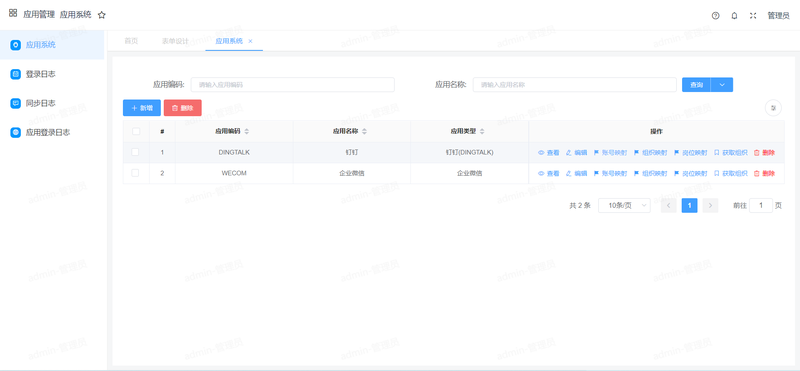View the DINGTALK row with 查看

548,153
